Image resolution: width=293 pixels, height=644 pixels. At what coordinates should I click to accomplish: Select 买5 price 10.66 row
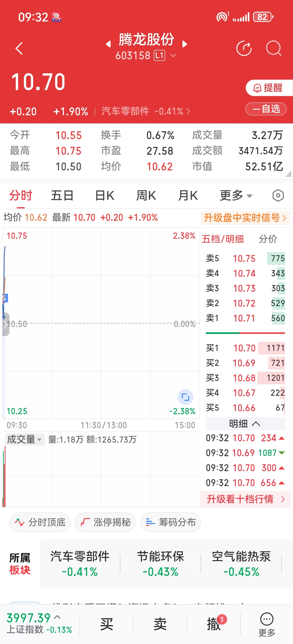(x=245, y=408)
